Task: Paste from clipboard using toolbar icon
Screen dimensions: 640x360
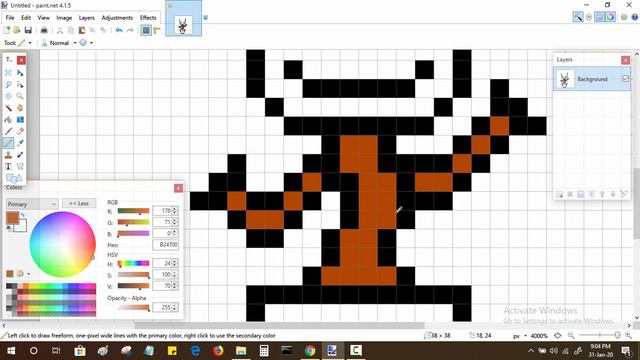Action: click(x=82, y=30)
